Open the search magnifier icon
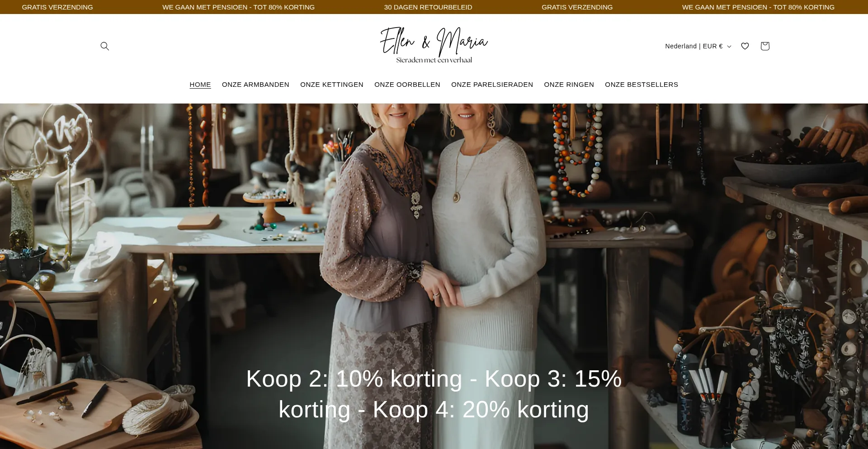868x449 pixels. [104, 46]
